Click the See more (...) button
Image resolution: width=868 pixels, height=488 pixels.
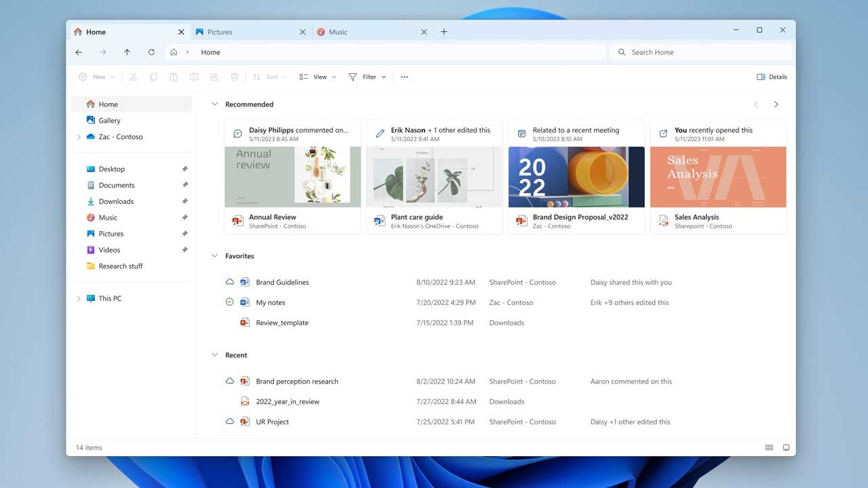pos(404,77)
